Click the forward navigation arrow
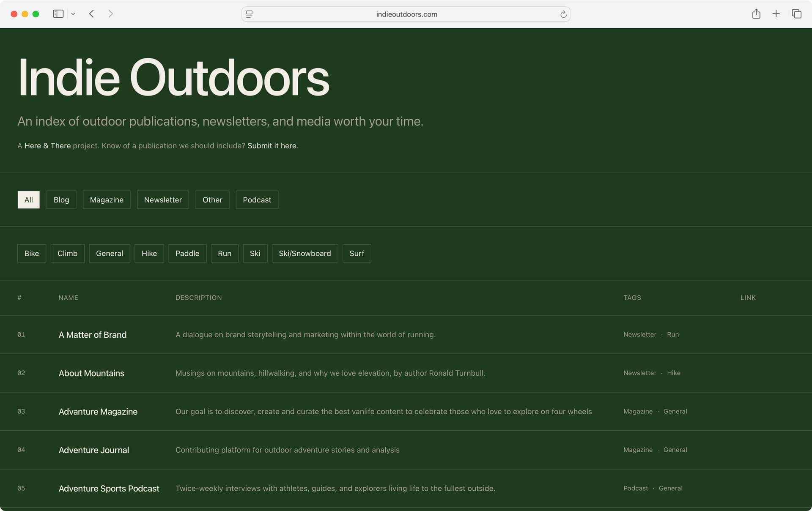 [111, 14]
